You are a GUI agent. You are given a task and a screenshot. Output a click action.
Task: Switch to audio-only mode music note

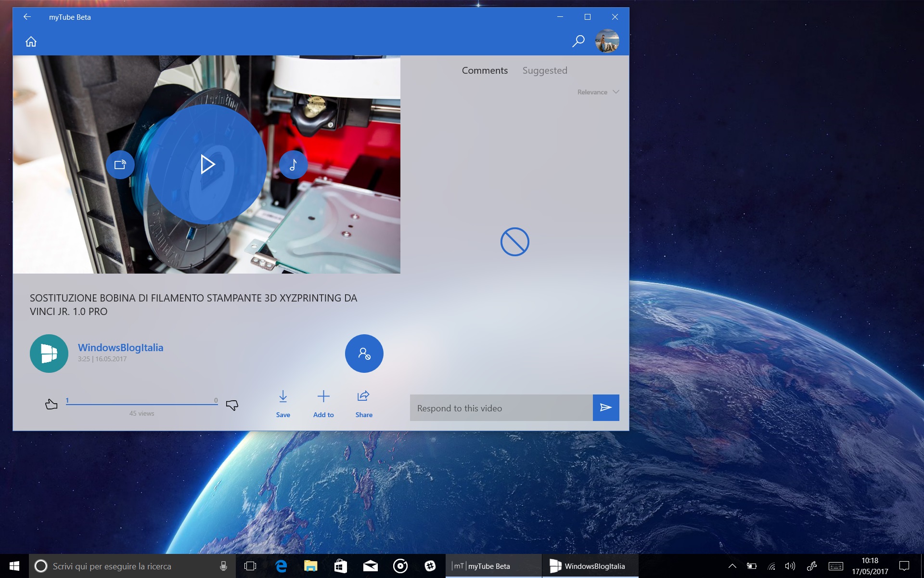coord(293,165)
